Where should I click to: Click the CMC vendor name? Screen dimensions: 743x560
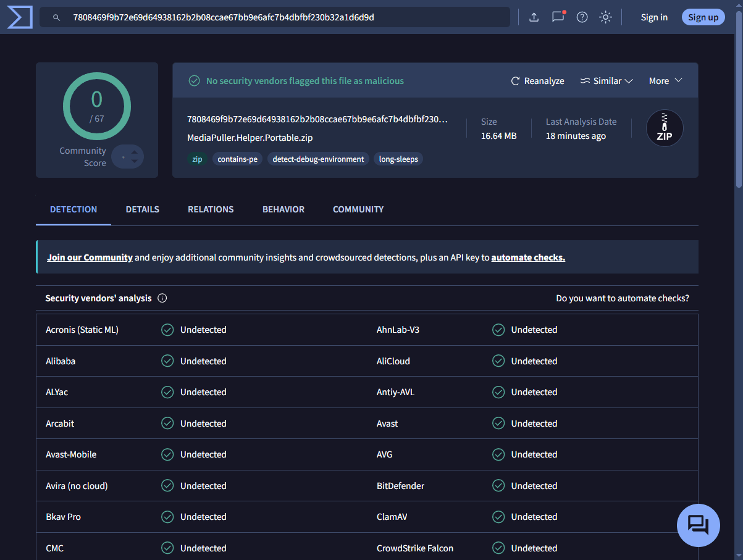(x=54, y=548)
